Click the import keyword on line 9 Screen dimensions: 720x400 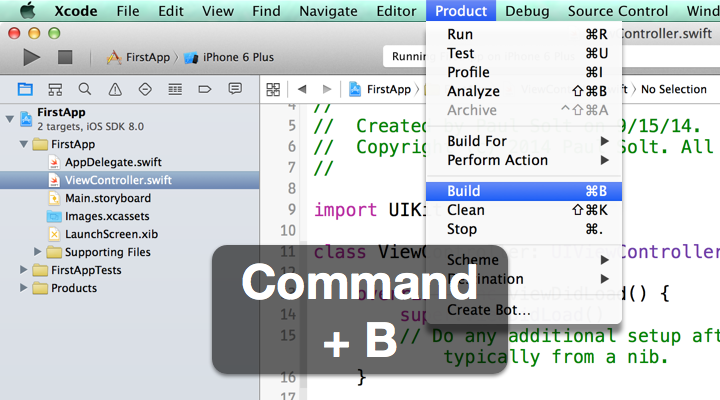(x=345, y=210)
